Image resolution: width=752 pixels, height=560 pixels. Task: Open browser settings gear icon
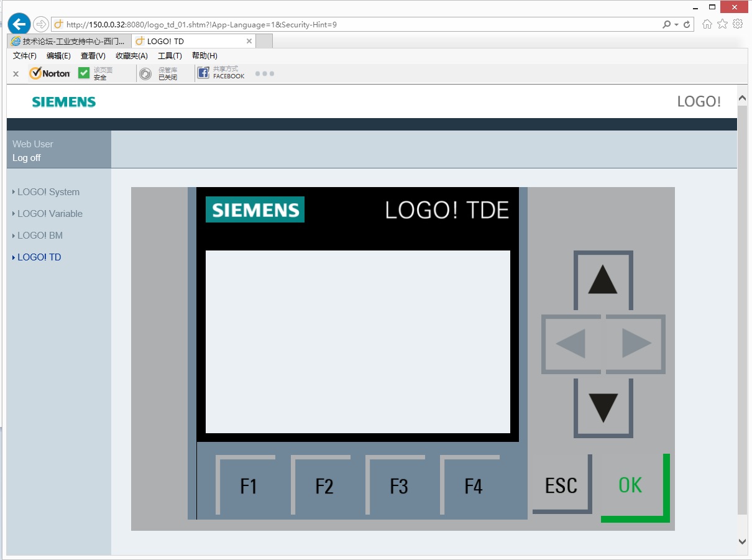coord(738,24)
